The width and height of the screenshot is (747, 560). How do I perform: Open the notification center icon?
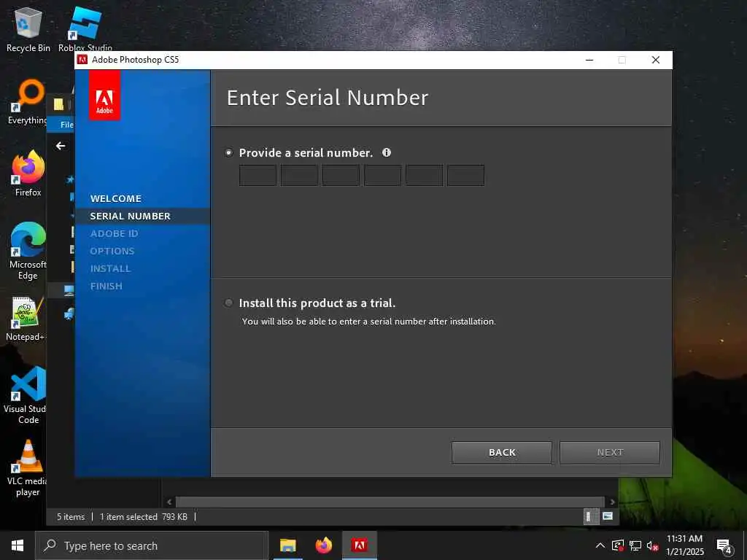tap(724, 546)
